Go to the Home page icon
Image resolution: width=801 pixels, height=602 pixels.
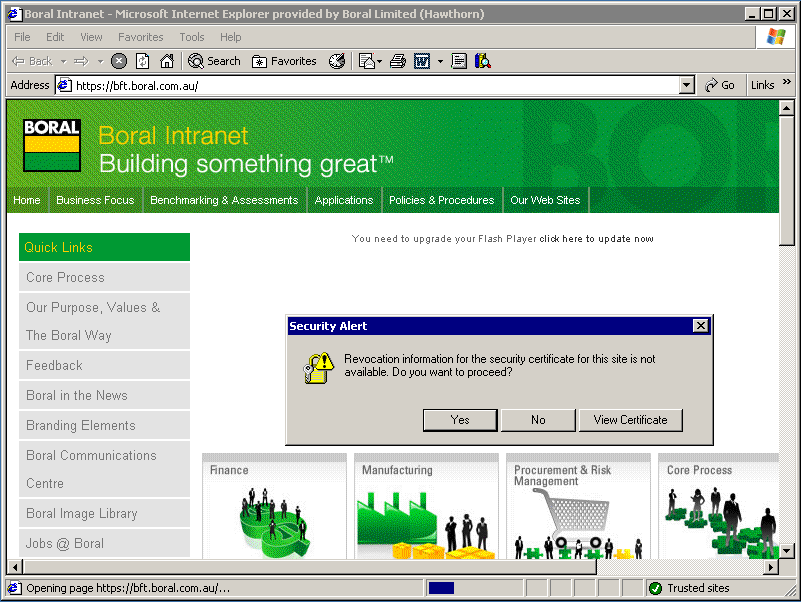[166, 61]
